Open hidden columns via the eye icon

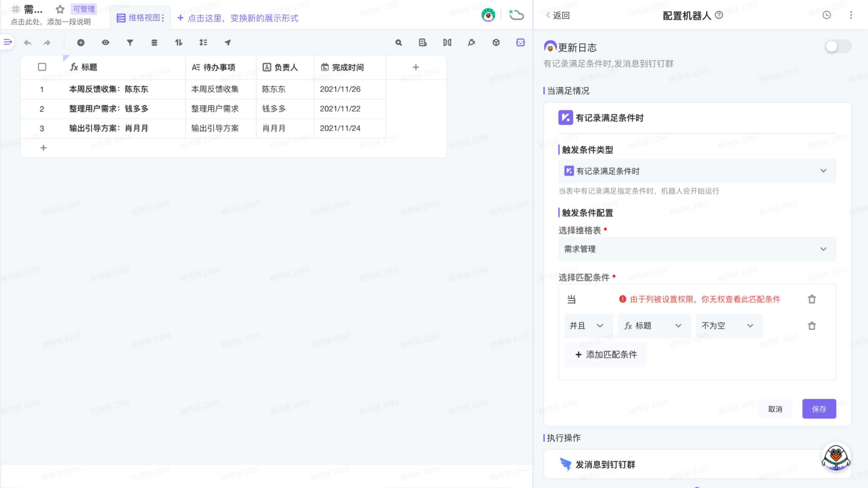[106, 43]
